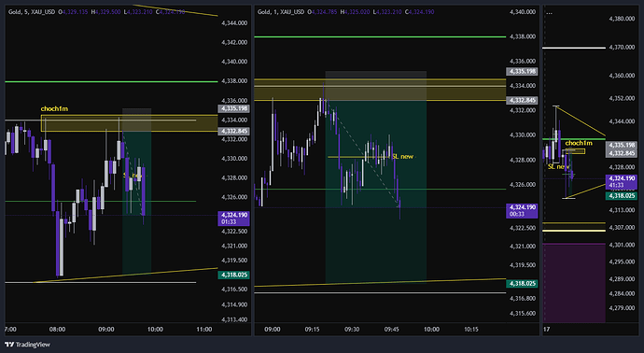Viewport: 644px width, 353px height.
Task: Click the 4,324.190 current price tag showing 01:33
Action: click(233, 219)
